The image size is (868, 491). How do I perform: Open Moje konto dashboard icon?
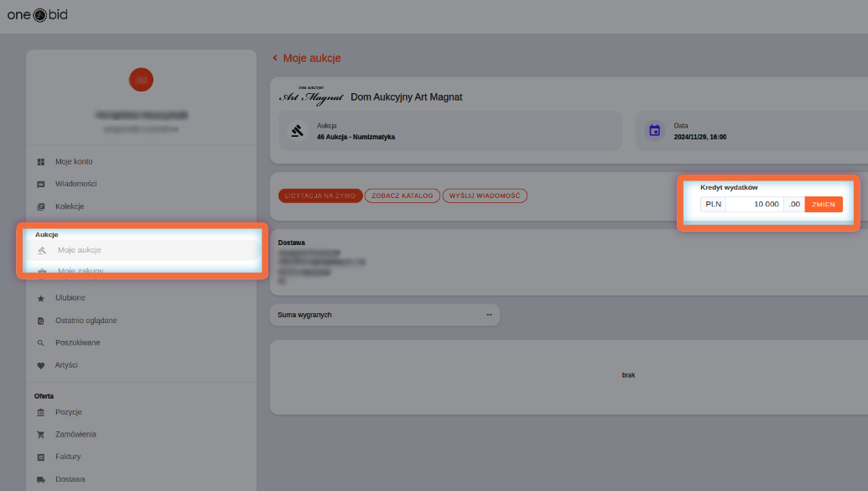click(41, 162)
